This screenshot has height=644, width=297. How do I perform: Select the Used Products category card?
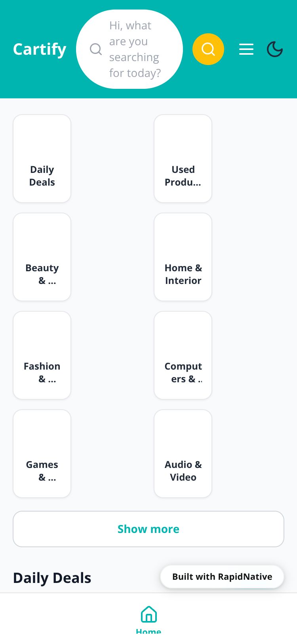point(183,159)
